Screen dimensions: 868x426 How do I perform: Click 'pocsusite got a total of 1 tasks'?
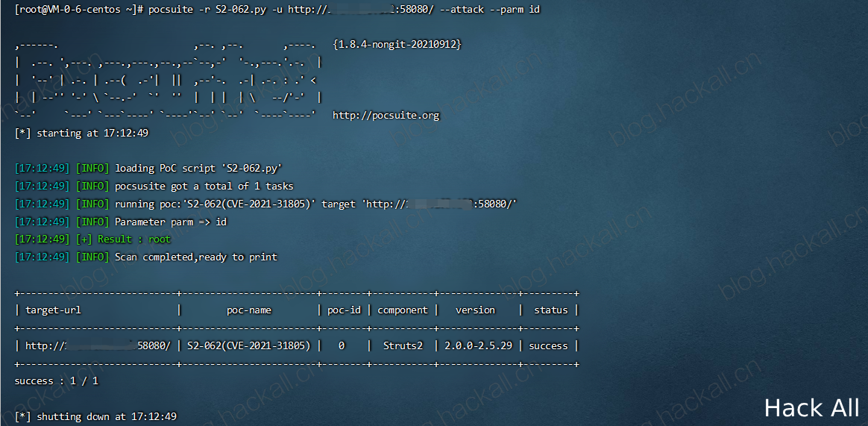204,186
